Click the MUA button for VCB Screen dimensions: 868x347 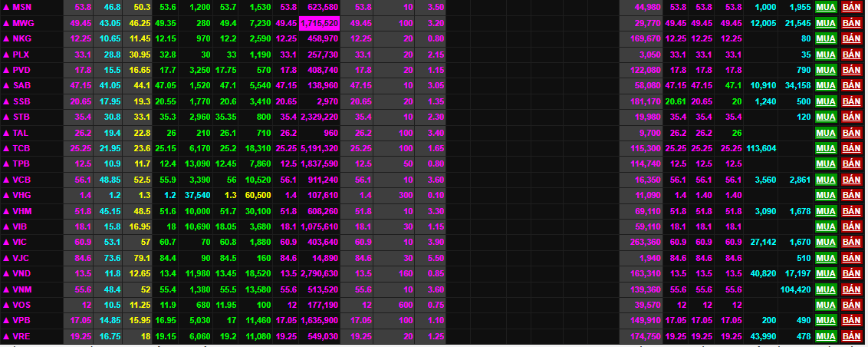[825, 180]
